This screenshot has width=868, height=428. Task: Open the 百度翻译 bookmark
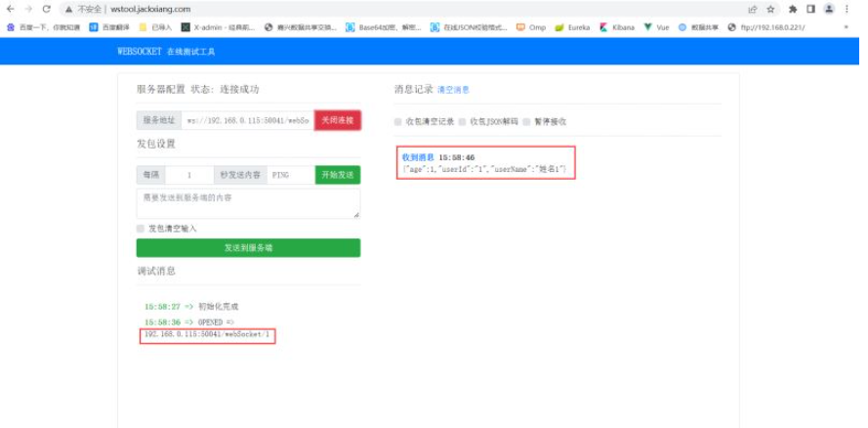click(109, 26)
